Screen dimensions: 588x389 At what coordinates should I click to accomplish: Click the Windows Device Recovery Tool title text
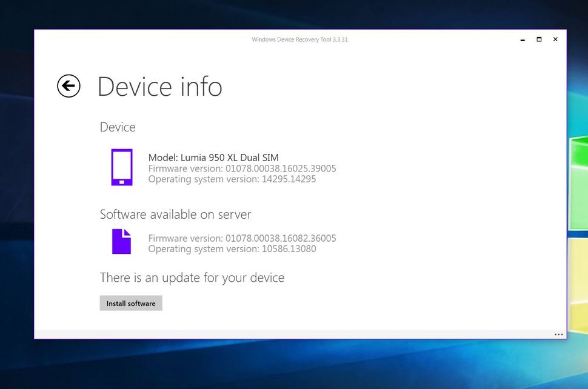point(299,39)
